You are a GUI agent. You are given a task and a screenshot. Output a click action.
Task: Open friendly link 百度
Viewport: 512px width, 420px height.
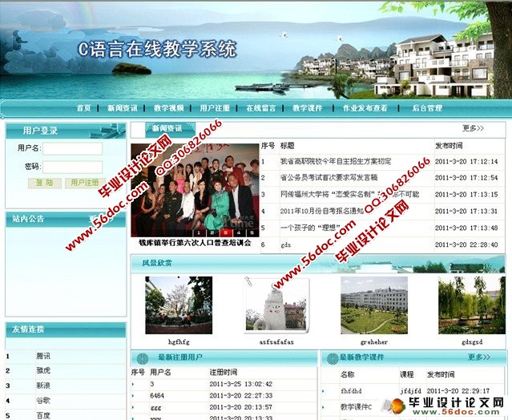click(43, 415)
